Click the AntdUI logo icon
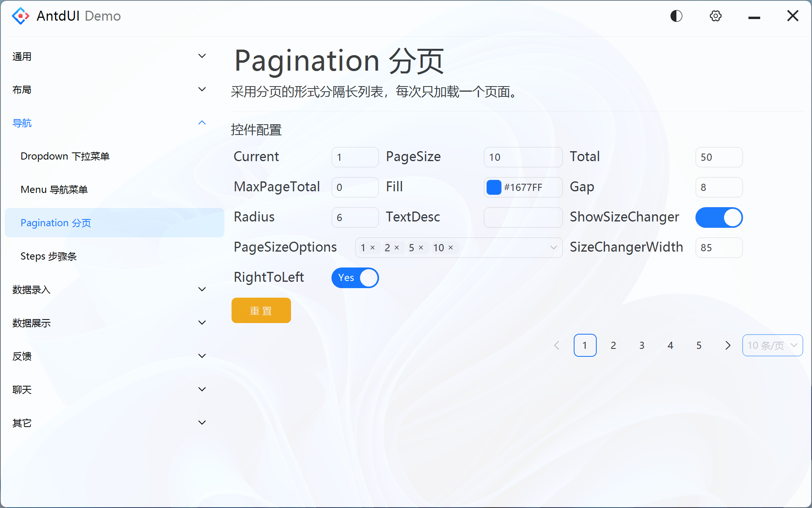Image resolution: width=812 pixels, height=508 pixels. 20,16
